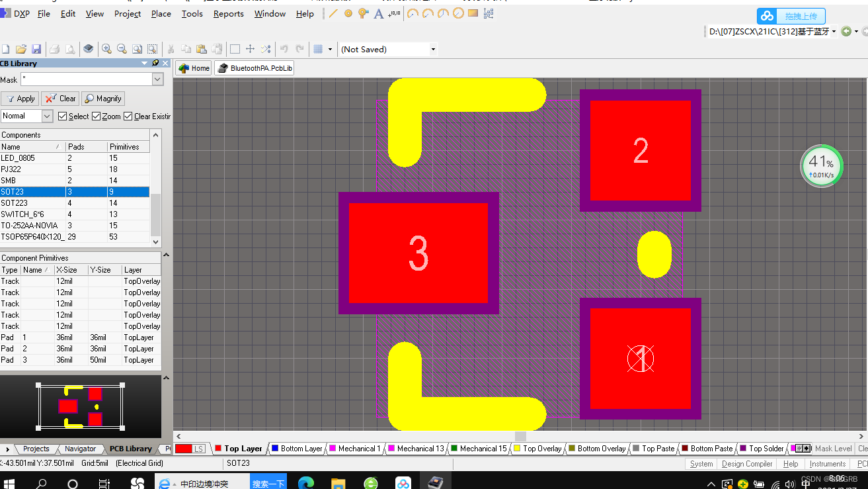
Task: Click the Apply button
Action: pyautogui.click(x=20, y=99)
